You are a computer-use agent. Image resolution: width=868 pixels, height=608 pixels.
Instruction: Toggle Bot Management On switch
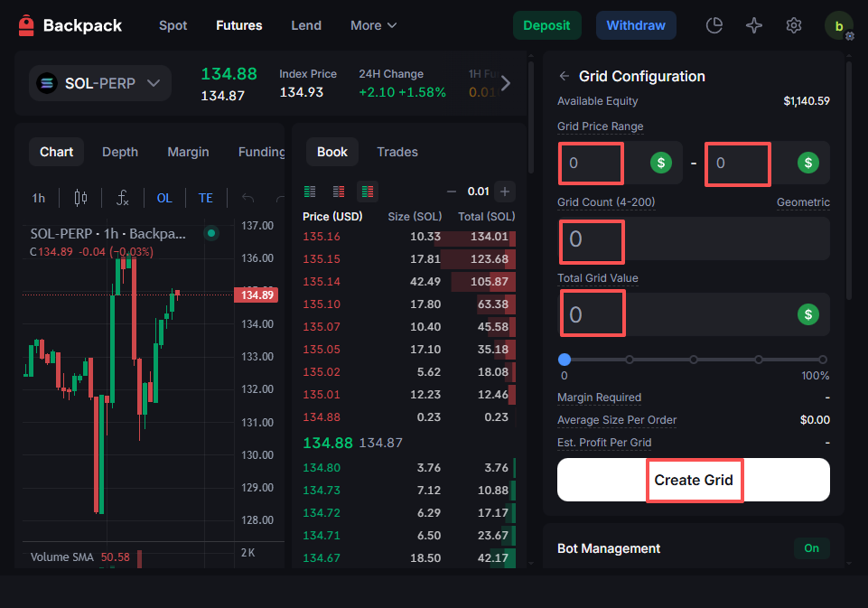tap(811, 548)
